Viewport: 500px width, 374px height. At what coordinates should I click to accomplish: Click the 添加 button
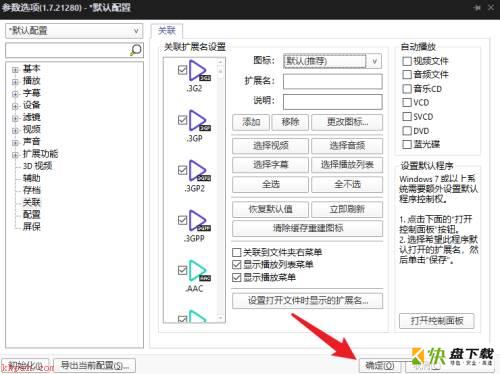(x=251, y=122)
